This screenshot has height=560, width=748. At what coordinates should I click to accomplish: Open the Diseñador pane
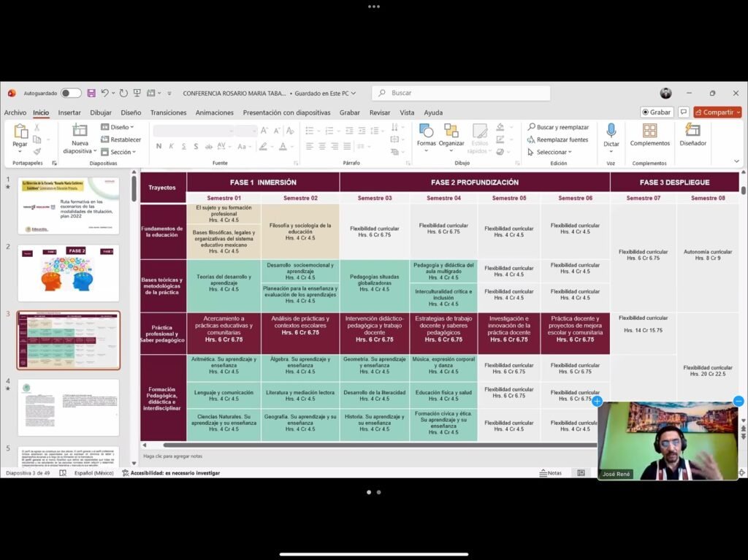pyautogui.click(x=692, y=132)
